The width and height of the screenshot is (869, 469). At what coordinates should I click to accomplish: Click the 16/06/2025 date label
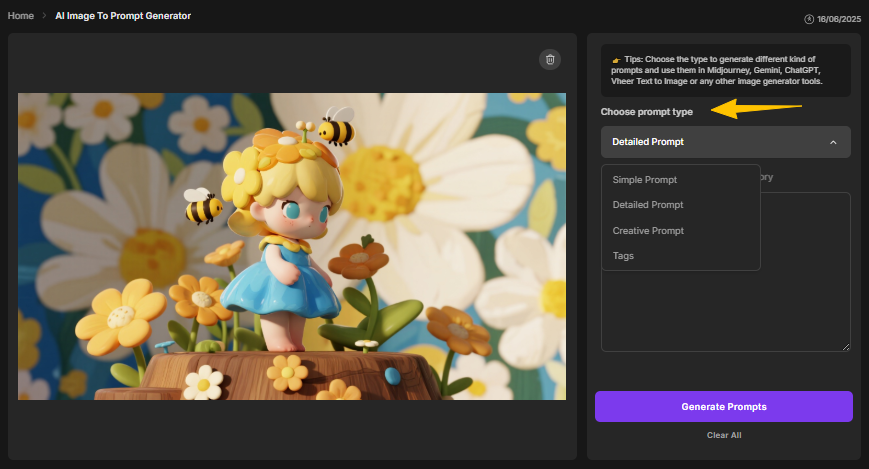838,19
